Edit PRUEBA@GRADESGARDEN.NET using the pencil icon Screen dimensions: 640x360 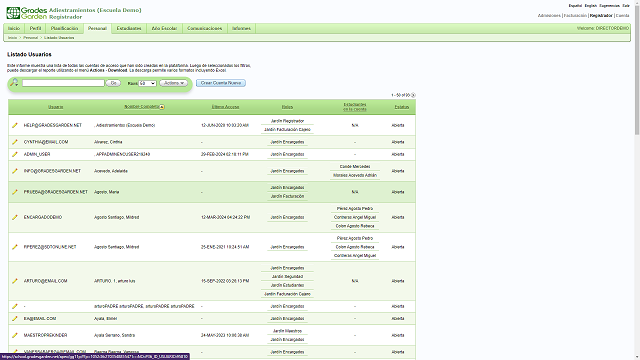pyautogui.click(x=15, y=192)
